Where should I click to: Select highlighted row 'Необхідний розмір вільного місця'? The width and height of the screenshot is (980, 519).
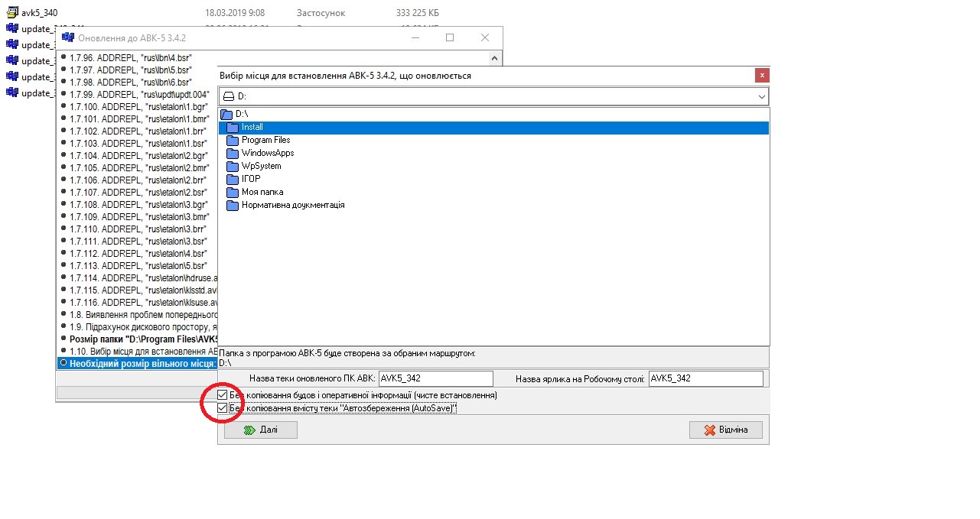point(138,363)
